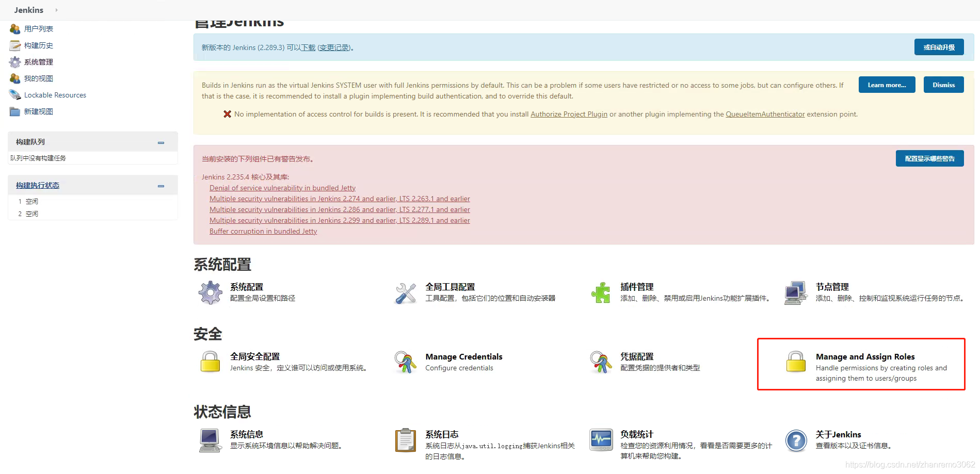Click the Manage Credentials keys icon
The width and height of the screenshot is (980, 474).
[406, 362]
